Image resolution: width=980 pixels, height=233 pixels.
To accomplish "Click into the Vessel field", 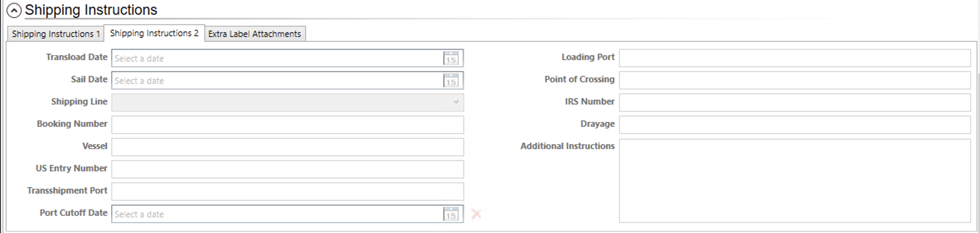I will [287, 147].
